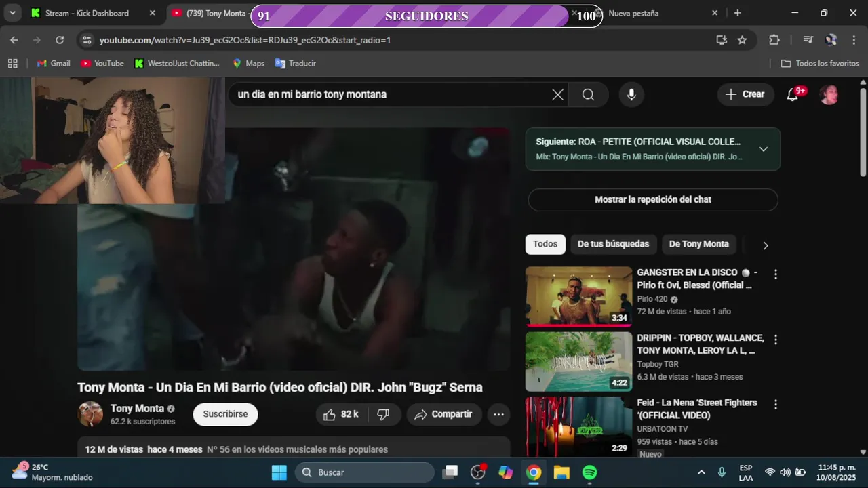Reload the current YouTube page
Viewport: 868px width, 488px height.
[60, 40]
